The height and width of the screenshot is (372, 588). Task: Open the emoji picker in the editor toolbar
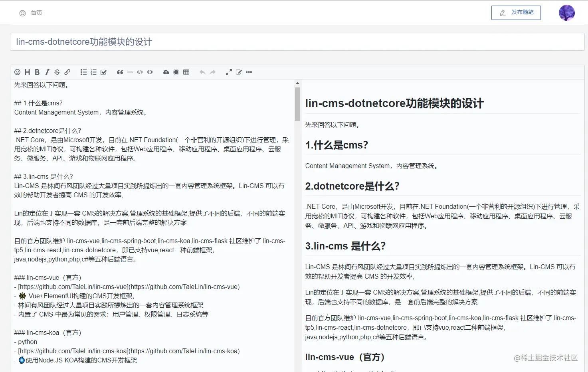coord(18,72)
